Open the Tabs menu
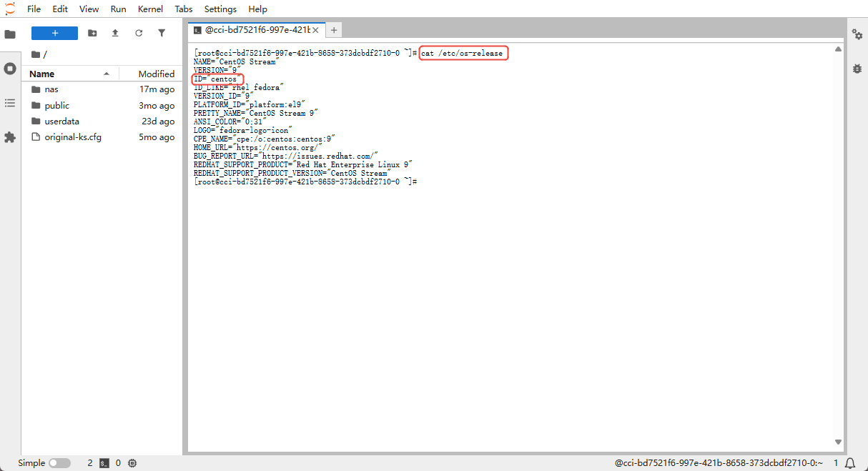Image resolution: width=868 pixels, height=471 pixels. tap(184, 9)
